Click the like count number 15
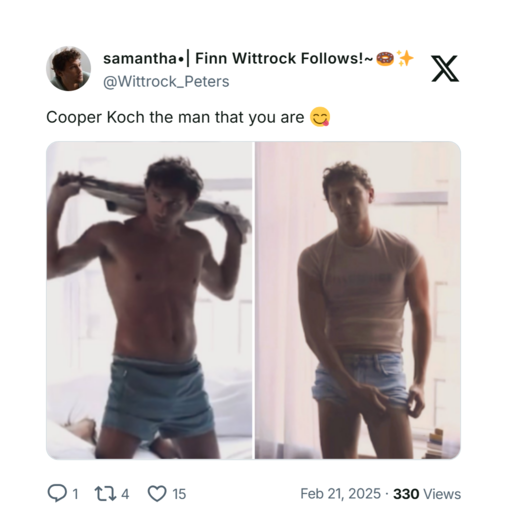 179,494
